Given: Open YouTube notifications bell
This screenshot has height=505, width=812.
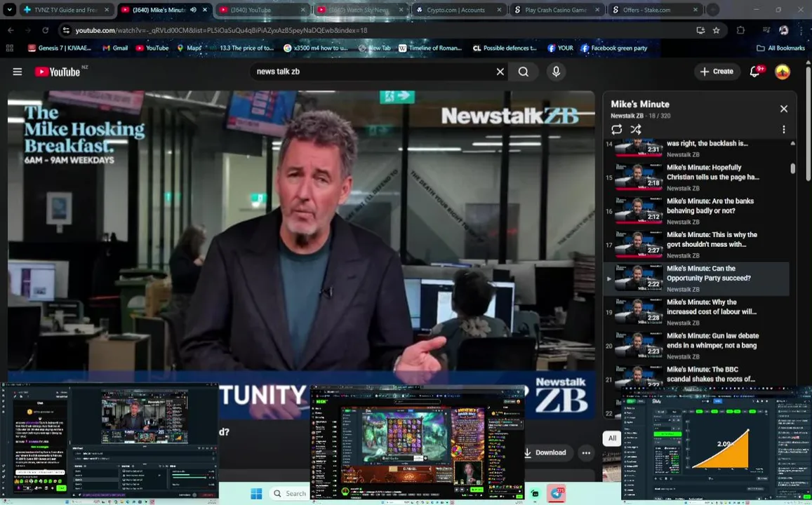Looking at the screenshot, I should [x=755, y=72].
